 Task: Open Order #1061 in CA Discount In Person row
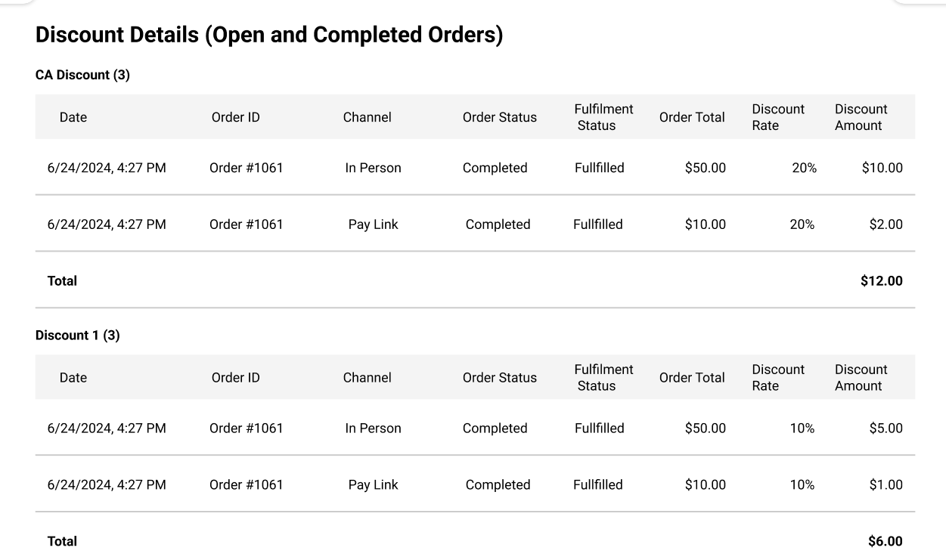[246, 168]
